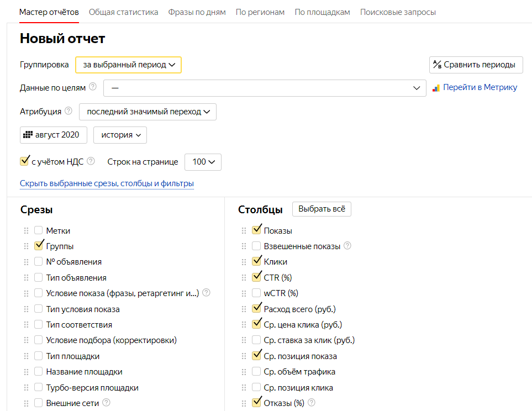Enable the Взвешенные показы checkbox

[x=256, y=246]
